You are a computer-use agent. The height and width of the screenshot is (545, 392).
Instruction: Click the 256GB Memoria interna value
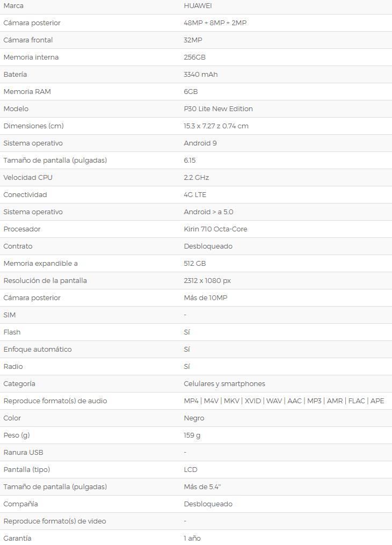point(194,57)
